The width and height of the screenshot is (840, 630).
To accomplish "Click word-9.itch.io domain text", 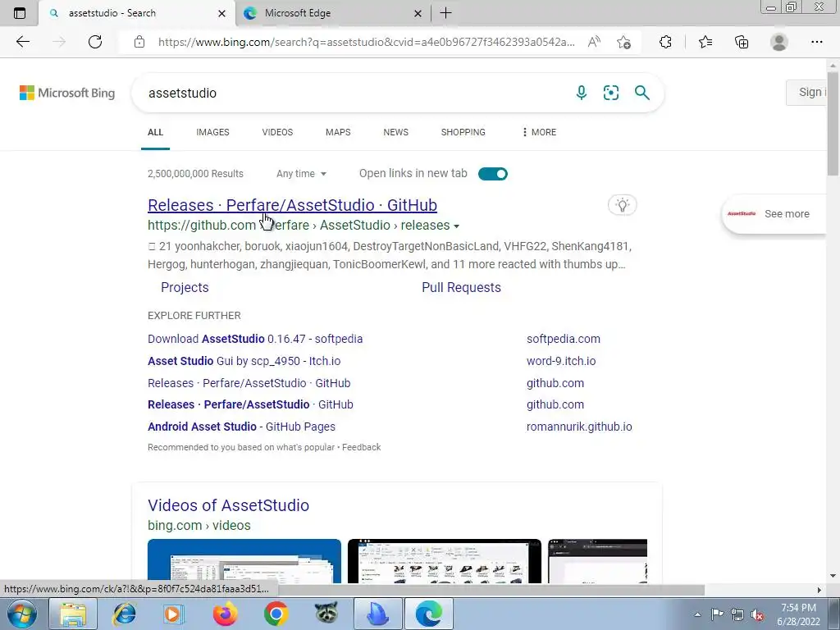I will point(561,361).
